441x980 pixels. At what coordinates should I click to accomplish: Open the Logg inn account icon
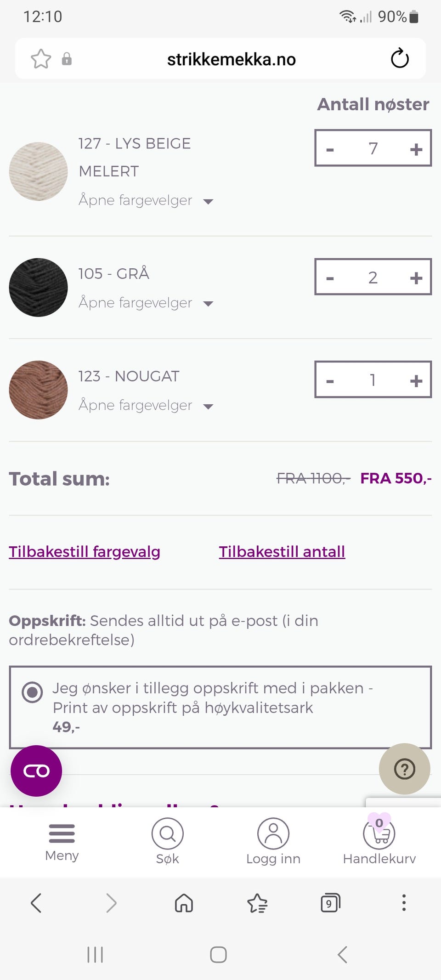273,841
